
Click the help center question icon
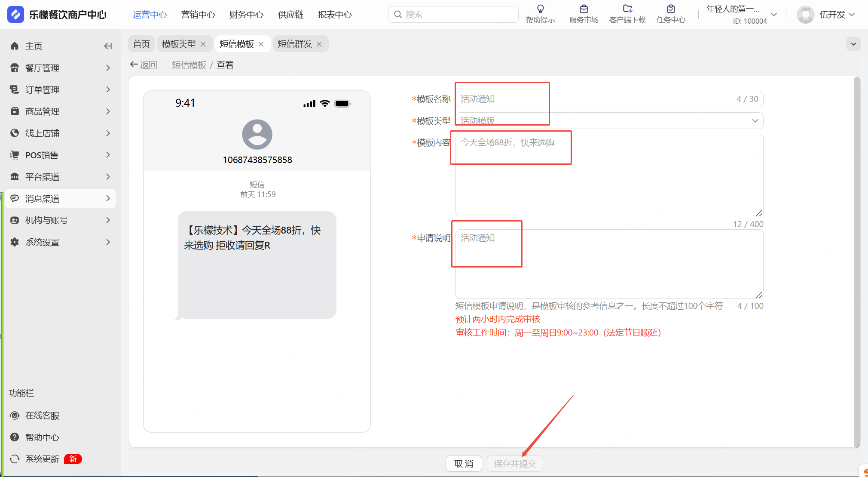[15, 437]
